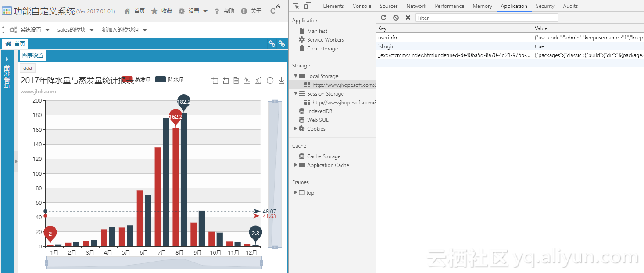Click the 收藏 favorites star button
Image resolution: width=644 pixels, height=273 pixels.
click(x=161, y=11)
